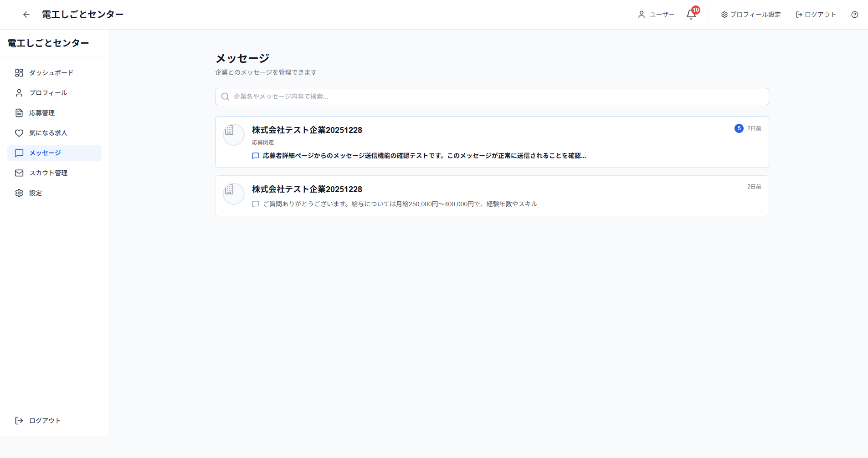Select the メッセージ chat icon in sidebar

(19, 153)
